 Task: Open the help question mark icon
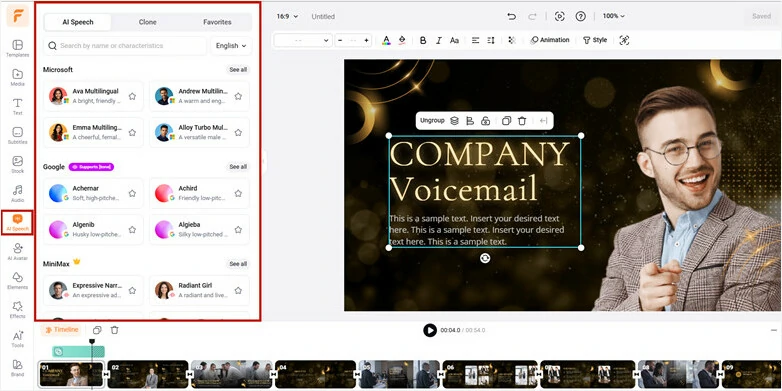coord(581,16)
